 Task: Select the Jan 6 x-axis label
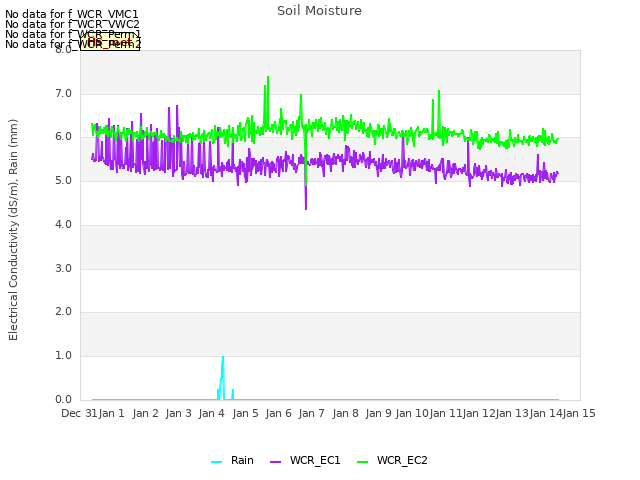(x=278, y=413)
